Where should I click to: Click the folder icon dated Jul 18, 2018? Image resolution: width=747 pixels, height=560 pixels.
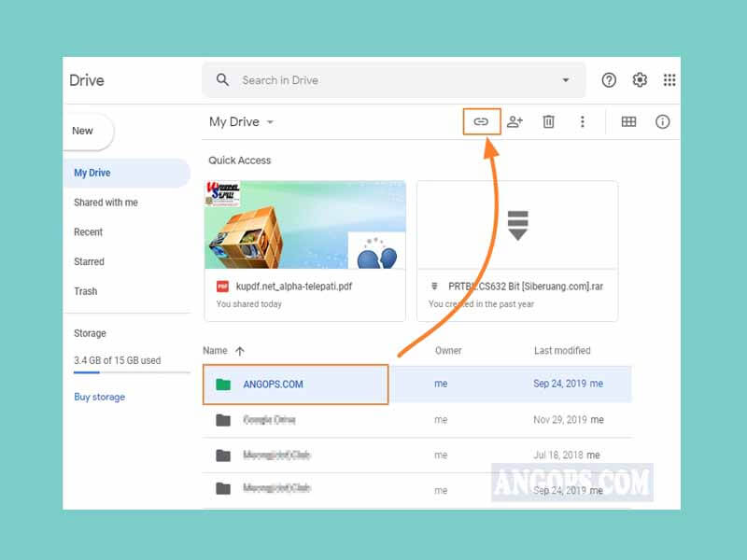click(x=223, y=455)
